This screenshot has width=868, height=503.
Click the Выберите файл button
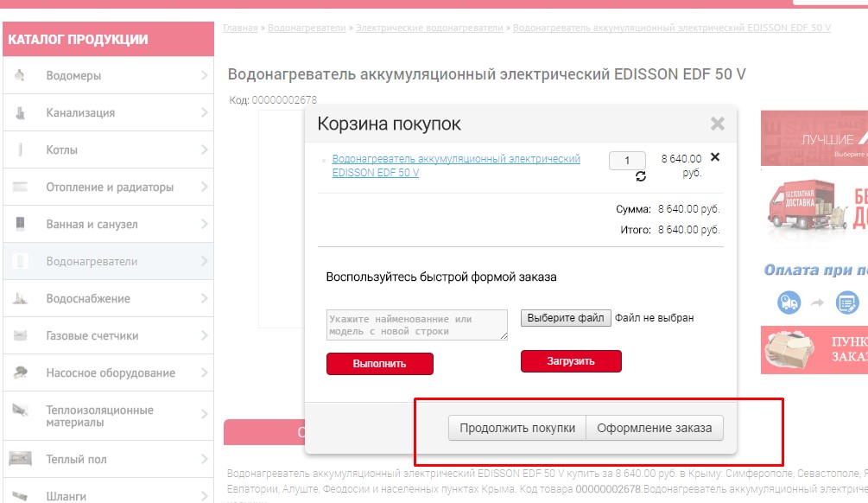[566, 318]
